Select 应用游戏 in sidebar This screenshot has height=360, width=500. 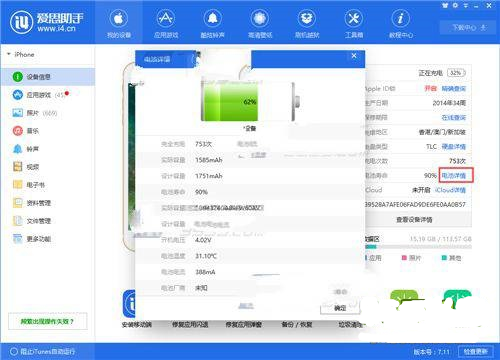point(47,95)
